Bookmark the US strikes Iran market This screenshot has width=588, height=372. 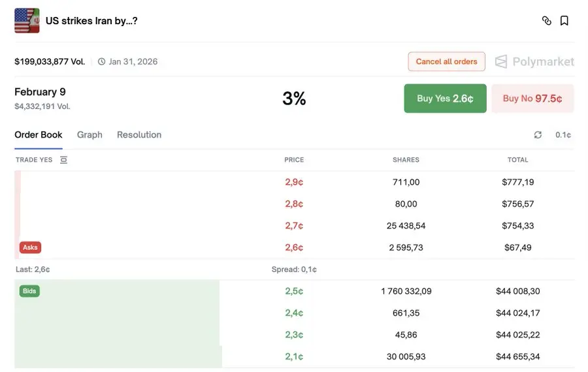coord(564,21)
